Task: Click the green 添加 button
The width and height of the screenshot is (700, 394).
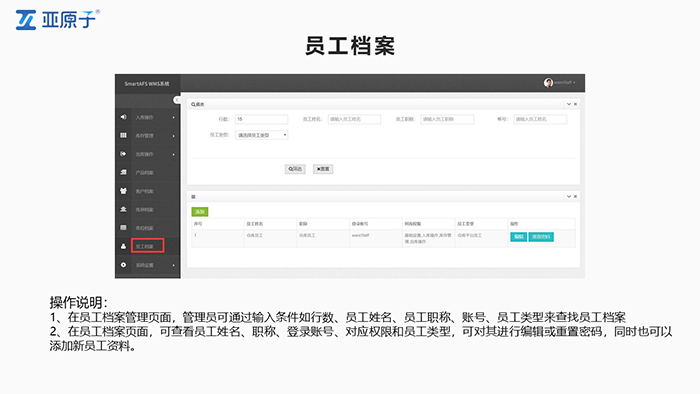Action: pos(200,212)
